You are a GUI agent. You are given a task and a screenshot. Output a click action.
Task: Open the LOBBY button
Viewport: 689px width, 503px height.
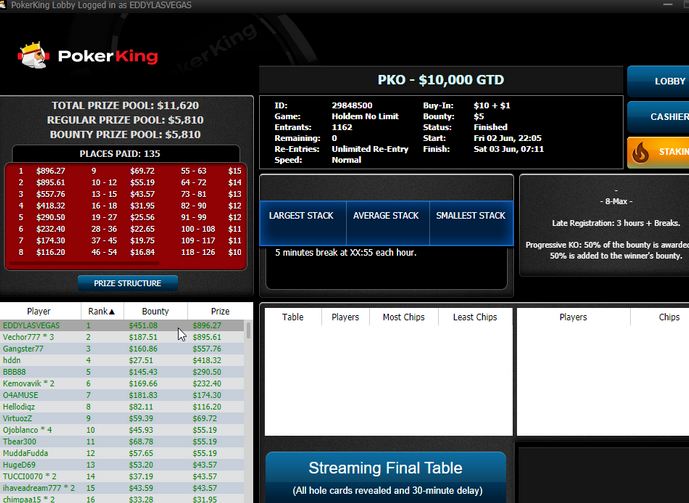[x=658, y=81]
